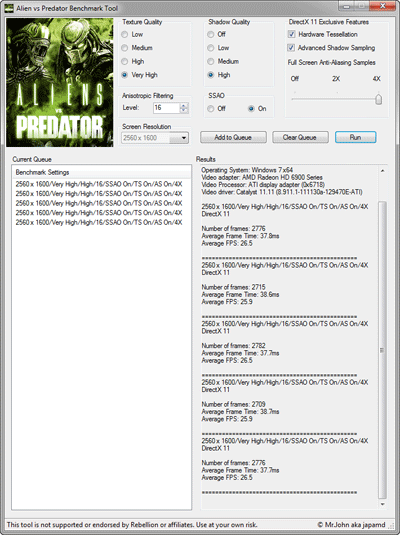The height and width of the screenshot is (535, 400).
Task: Click the app icon in title bar
Action: 9,8
